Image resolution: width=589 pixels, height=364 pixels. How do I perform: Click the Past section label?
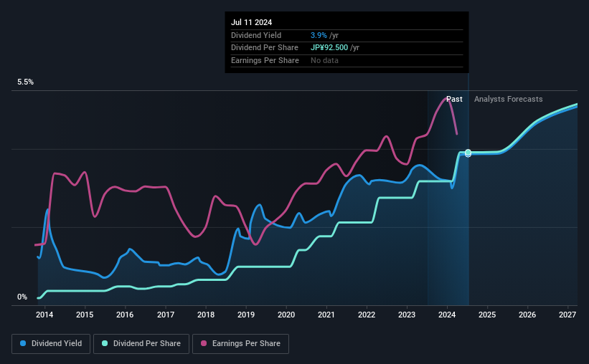coord(454,99)
